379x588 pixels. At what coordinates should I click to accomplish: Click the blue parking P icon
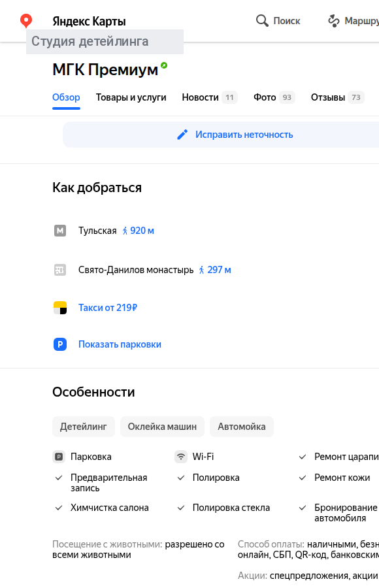60,344
